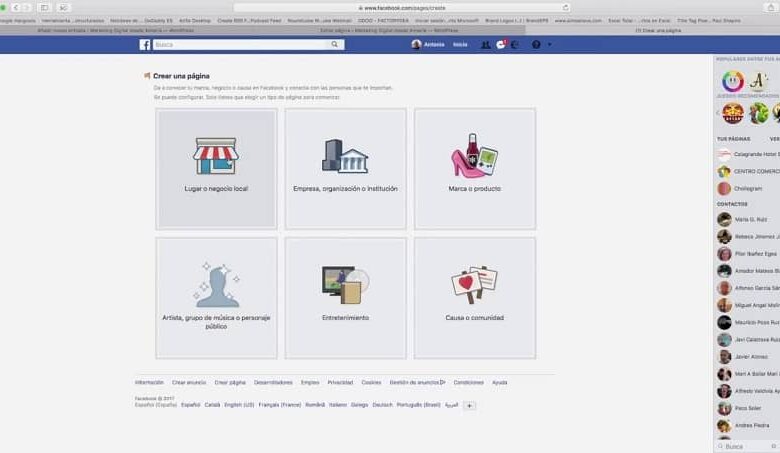780x453 pixels.
Task: Open quick help question mark icon
Action: (536, 45)
